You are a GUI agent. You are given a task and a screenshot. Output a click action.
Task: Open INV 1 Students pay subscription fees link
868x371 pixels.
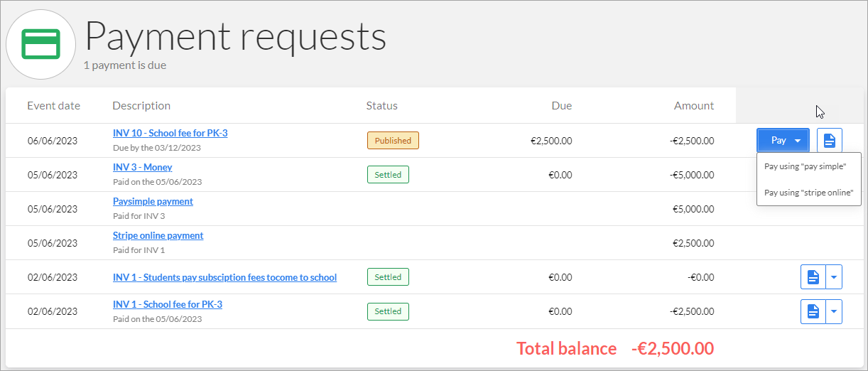click(x=224, y=277)
